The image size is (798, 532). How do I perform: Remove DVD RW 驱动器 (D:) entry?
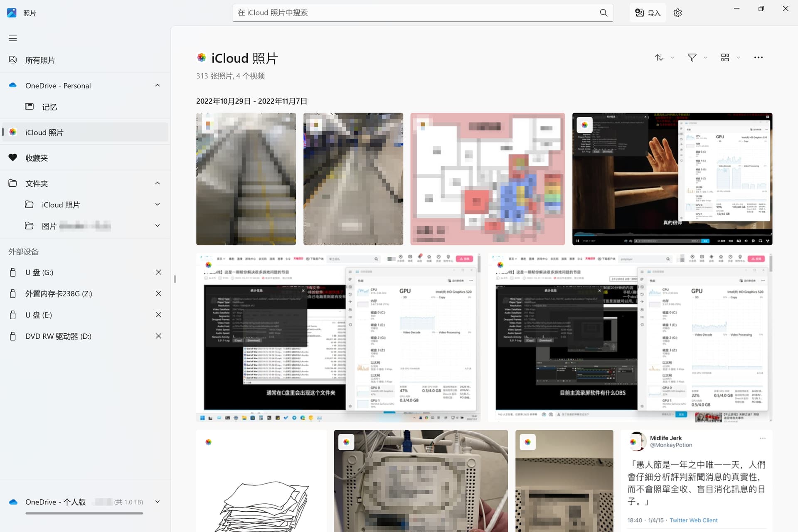[158, 336]
